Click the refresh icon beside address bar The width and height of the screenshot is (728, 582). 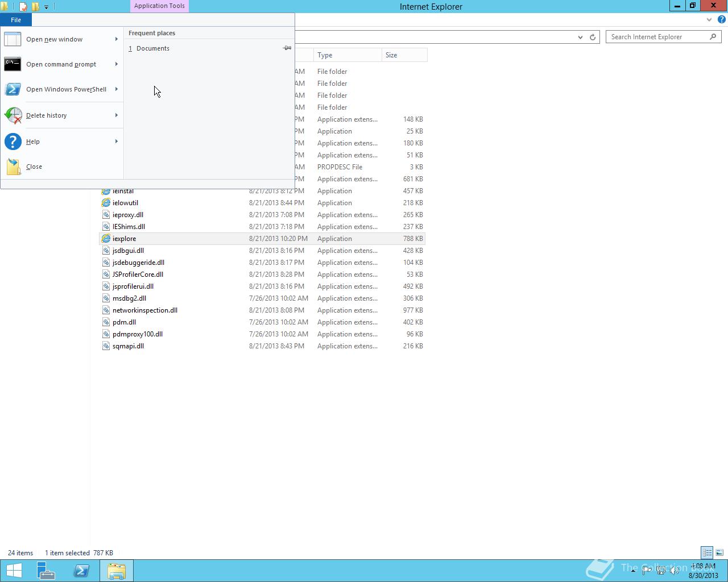coord(593,37)
